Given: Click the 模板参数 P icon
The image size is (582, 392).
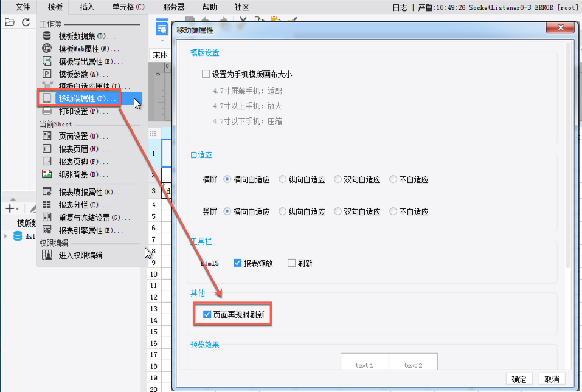Looking at the screenshot, I should point(47,74).
